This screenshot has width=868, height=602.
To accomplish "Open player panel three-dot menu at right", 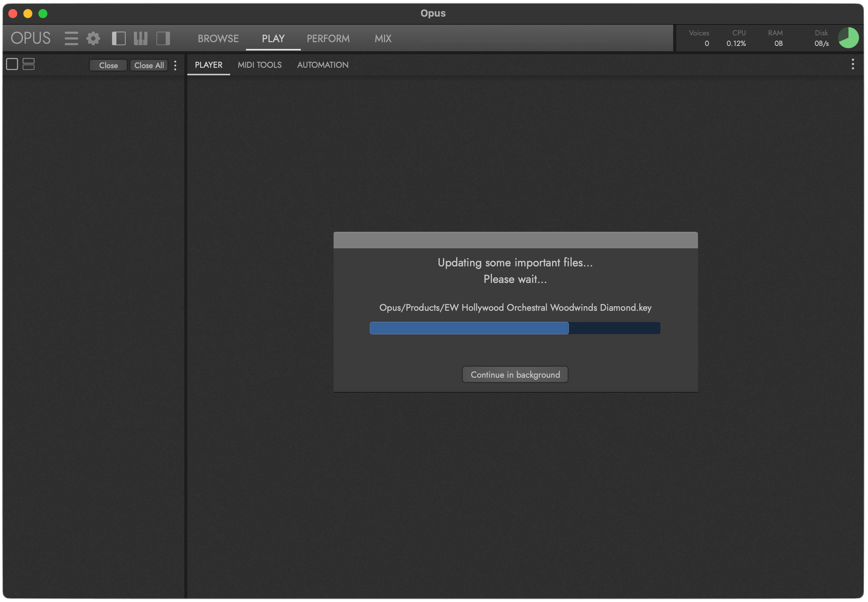I will point(853,64).
